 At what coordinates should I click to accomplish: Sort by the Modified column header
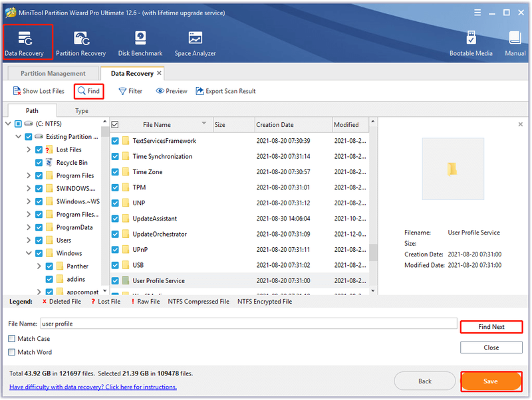click(350, 125)
